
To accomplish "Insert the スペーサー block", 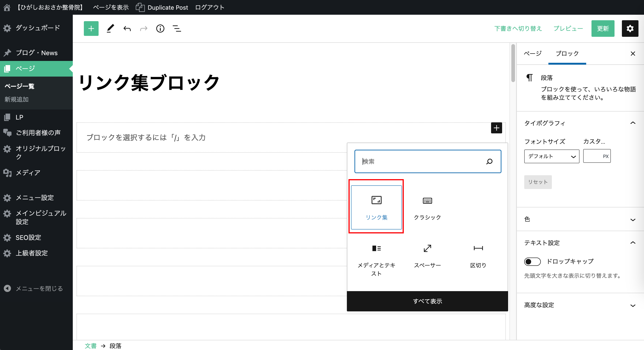I will coord(427,256).
